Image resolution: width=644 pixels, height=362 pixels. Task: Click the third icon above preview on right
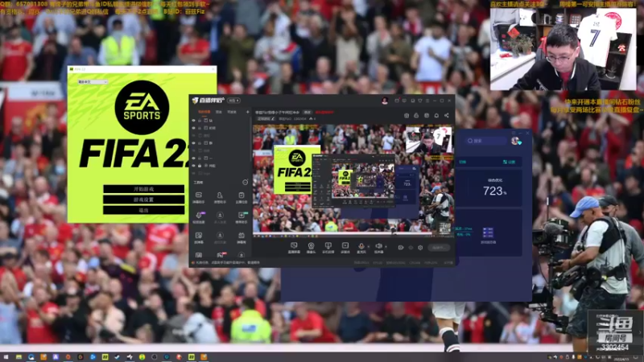427,116
